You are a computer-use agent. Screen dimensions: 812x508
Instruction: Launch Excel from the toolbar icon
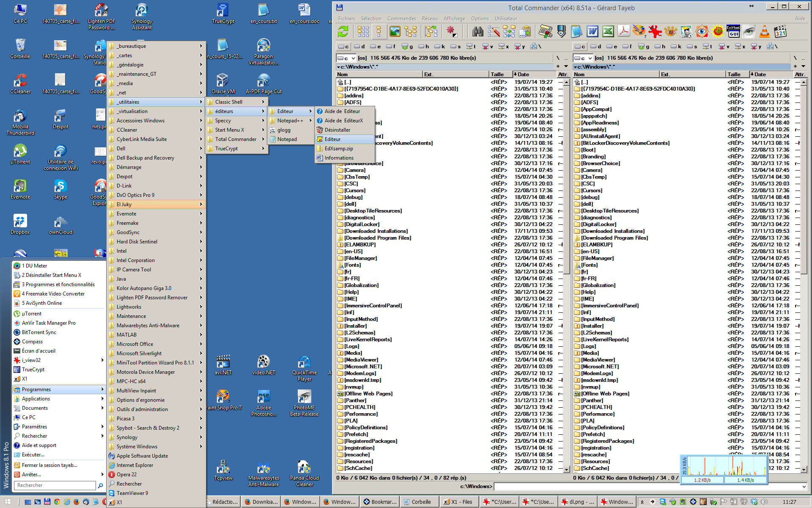click(x=608, y=31)
